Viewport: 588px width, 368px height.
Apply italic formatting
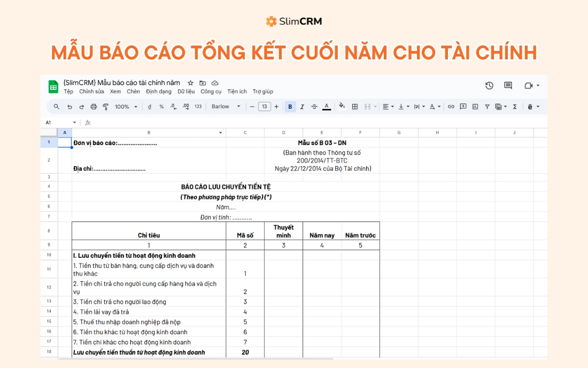[301, 106]
